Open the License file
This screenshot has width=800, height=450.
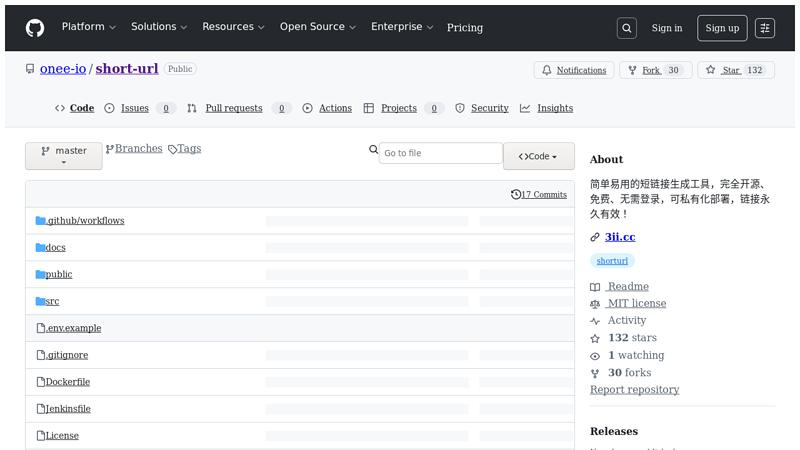62,436
